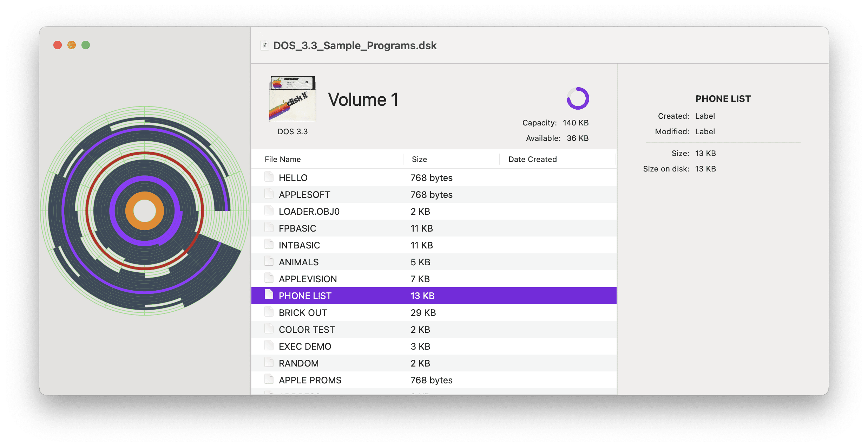Select the APPLESOFT file row
The width and height of the screenshot is (868, 447).
[434, 194]
